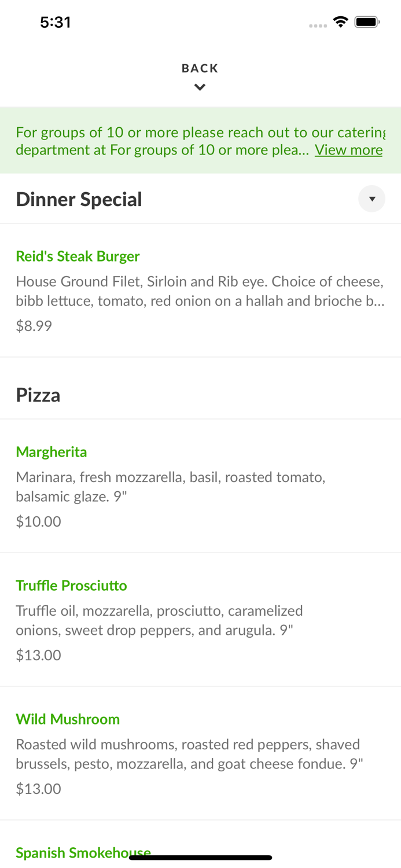
Task: Expand the truncated catering notice banner
Action: pos(348,150)
